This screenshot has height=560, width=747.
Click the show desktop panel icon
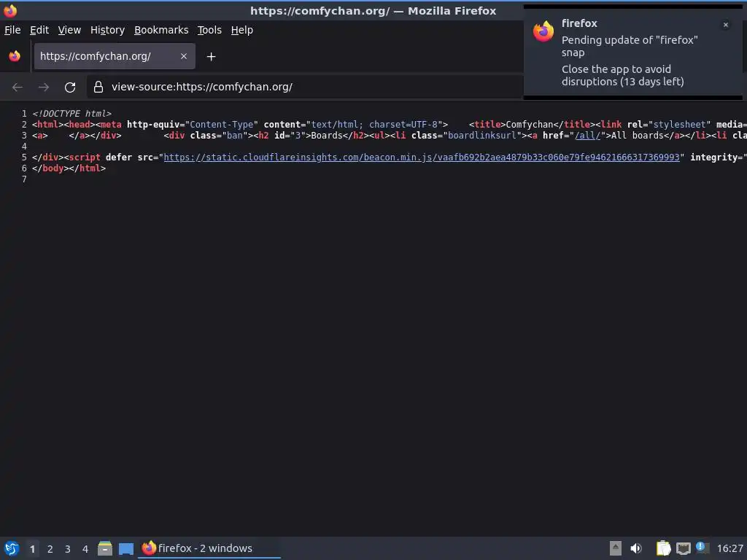click(126, 548)
